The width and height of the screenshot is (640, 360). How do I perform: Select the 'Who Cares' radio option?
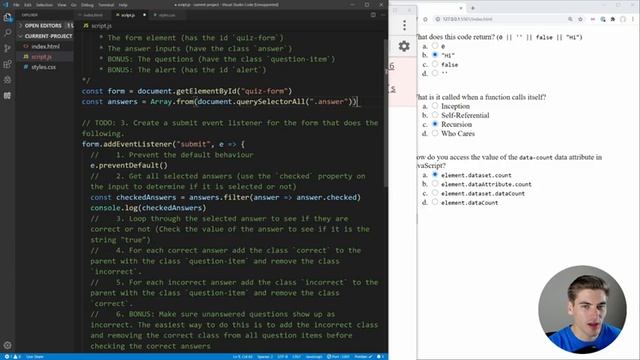click(435, 133)
